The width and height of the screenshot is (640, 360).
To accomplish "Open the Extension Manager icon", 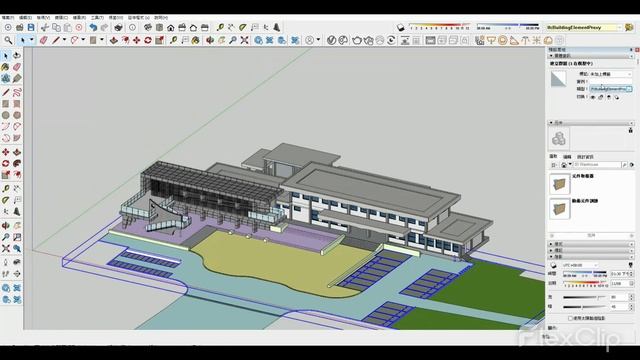I will 295,40.
